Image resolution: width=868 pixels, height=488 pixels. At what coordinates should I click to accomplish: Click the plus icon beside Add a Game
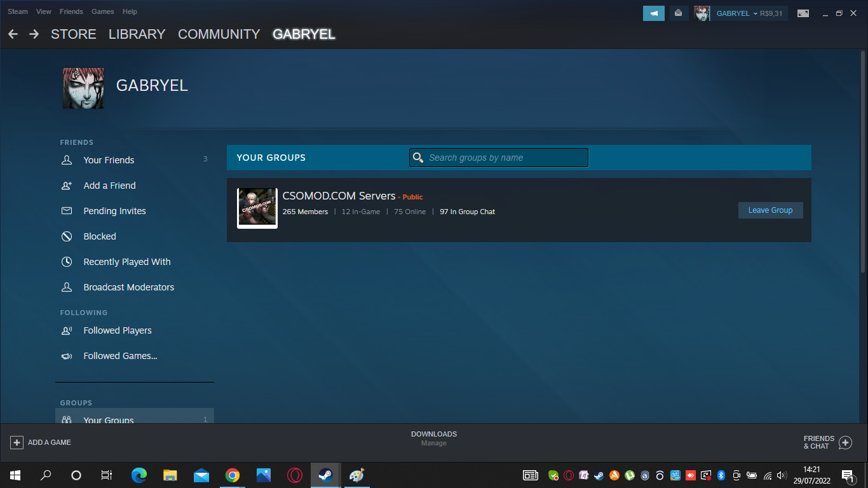17,442
